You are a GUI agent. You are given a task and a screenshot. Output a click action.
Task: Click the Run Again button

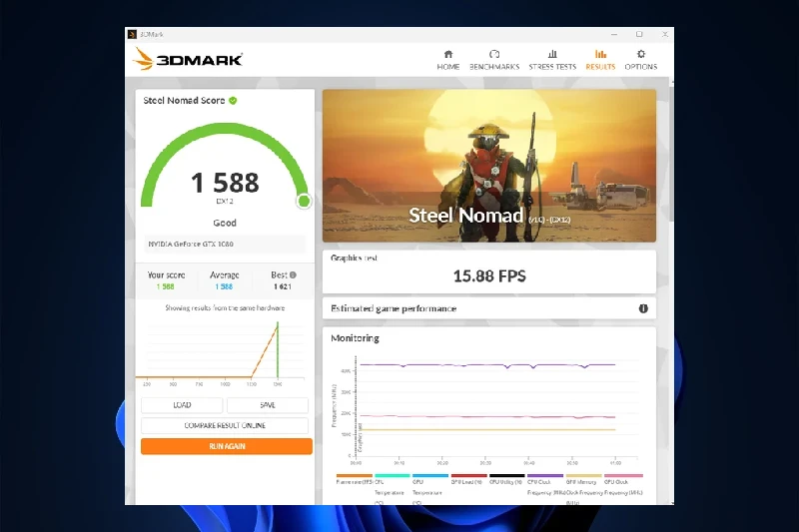227,446
